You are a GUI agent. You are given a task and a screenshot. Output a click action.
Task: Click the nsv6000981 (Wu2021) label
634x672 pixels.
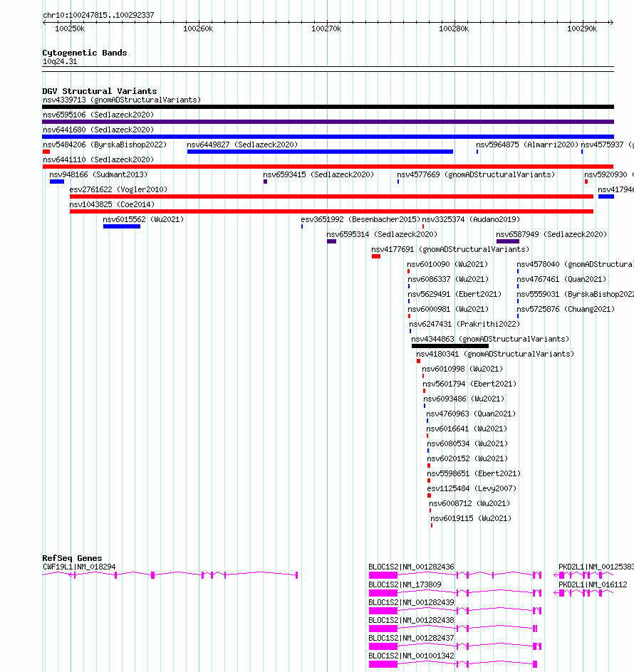coord(448,309)
